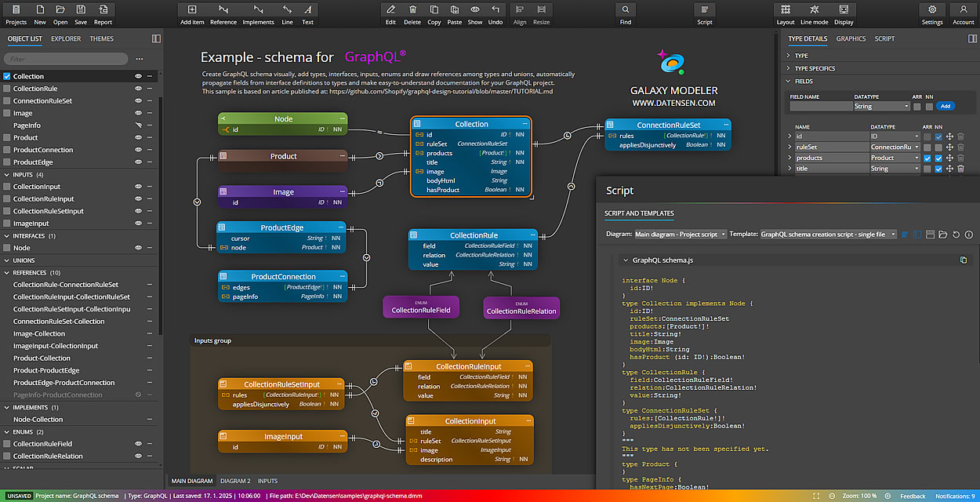The image size is (980, 502).
Task: Click the blue Add field button
Action: (x=945, y=107)
